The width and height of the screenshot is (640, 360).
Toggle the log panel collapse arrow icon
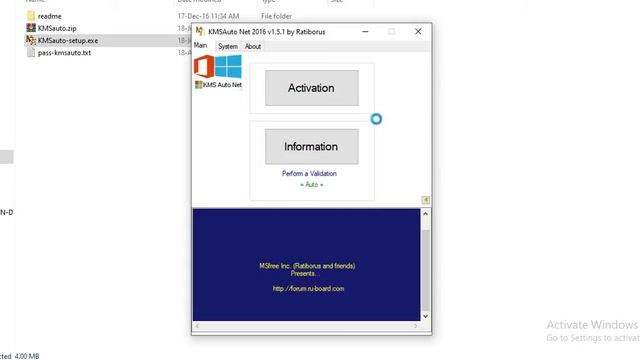425,200
